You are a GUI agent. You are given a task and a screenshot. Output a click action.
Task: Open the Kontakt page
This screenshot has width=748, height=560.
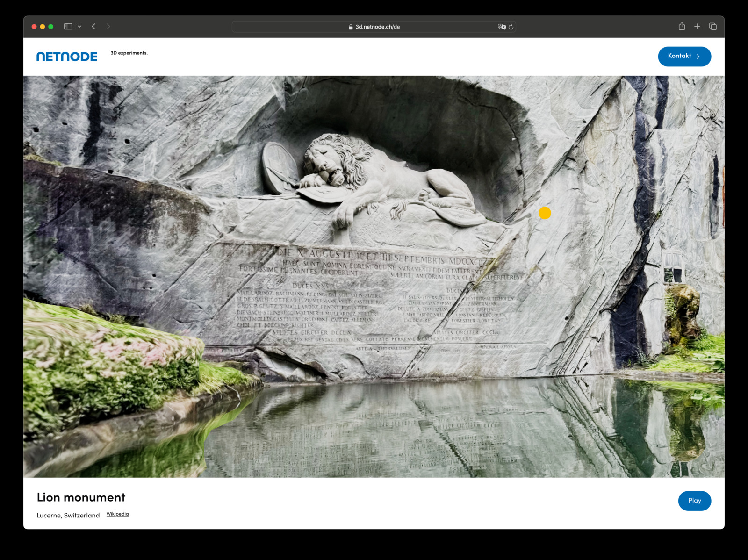tap(684, 56)
